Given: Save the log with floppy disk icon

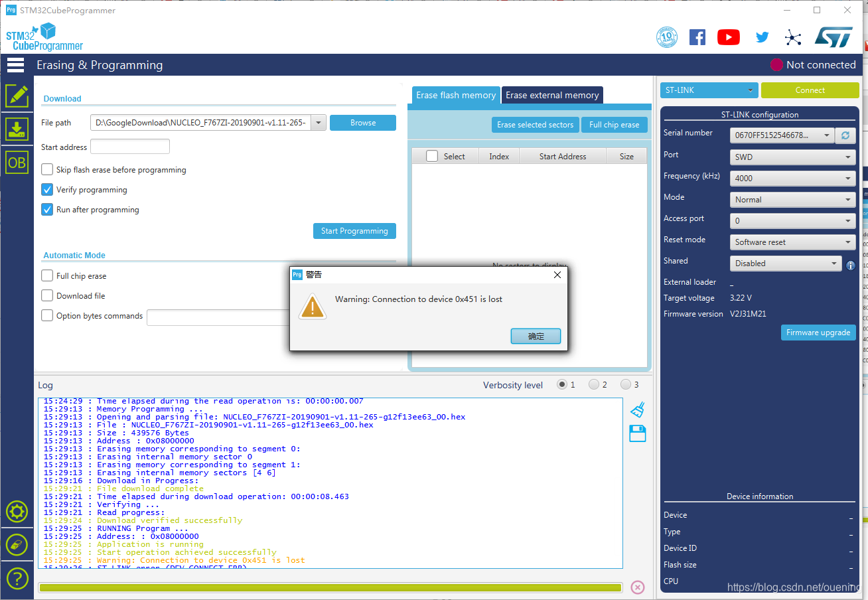Looking at the screenshot, I should 637,434.
